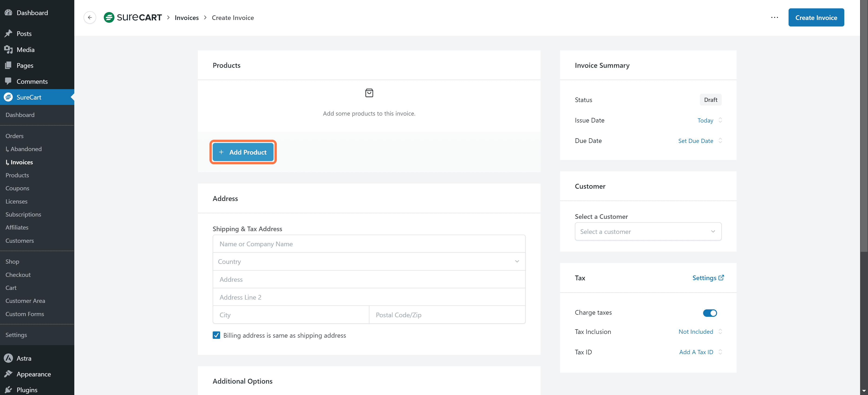
Task: Uncheck Billing address same as shipping
Action: tap(216, 335)
